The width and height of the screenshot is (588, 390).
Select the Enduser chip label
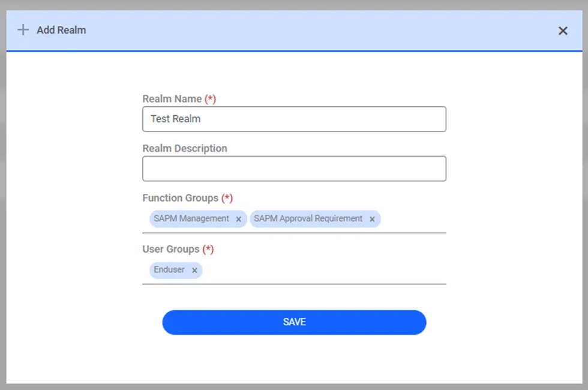click(x=169, y=269)
